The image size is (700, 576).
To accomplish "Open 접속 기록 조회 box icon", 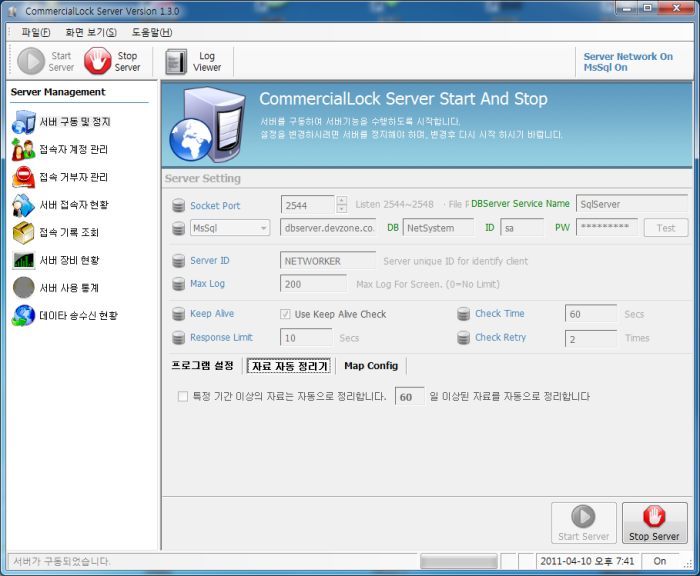I will click(23, 233).
